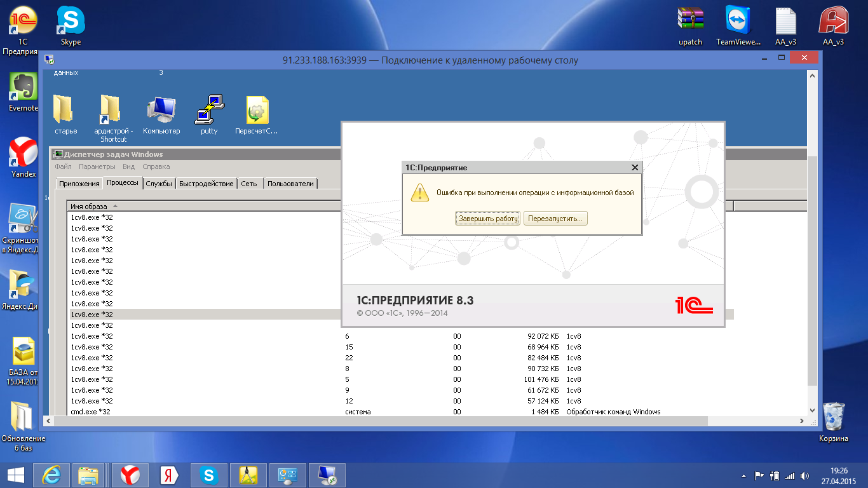Open the Пользователи tab
The height and width of the screenshot is (488, 868).
(x=290, y=184)
